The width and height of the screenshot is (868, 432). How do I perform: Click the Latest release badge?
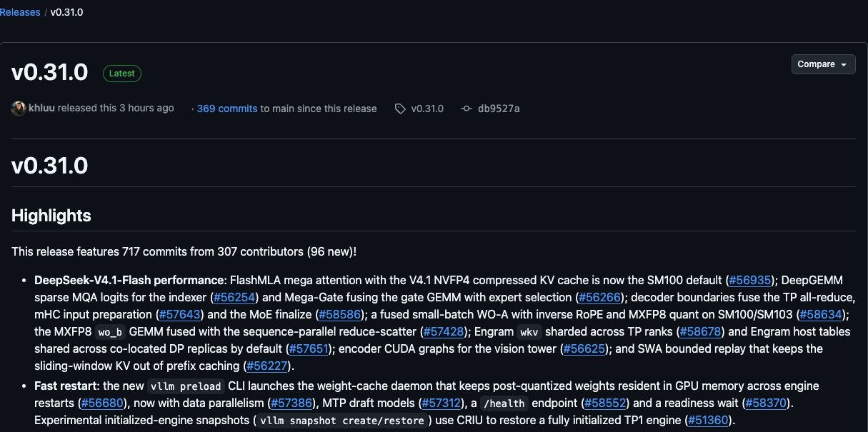pos(122,73)
